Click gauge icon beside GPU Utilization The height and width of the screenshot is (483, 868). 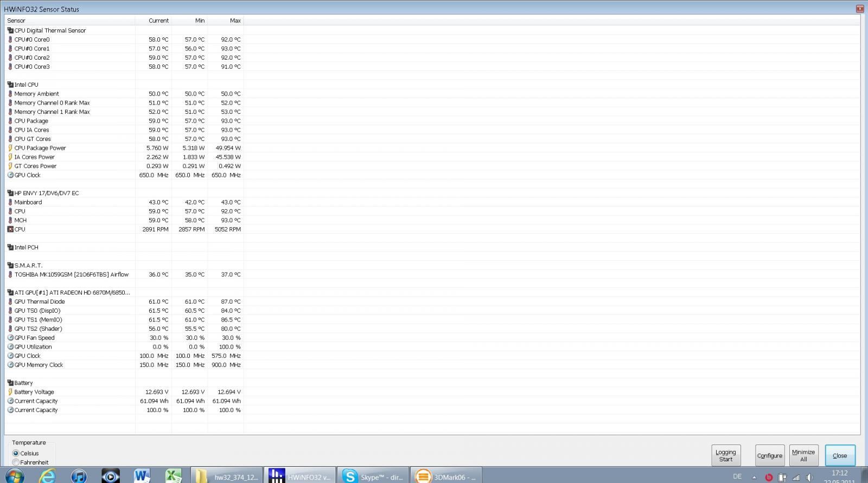click(10, 347)
